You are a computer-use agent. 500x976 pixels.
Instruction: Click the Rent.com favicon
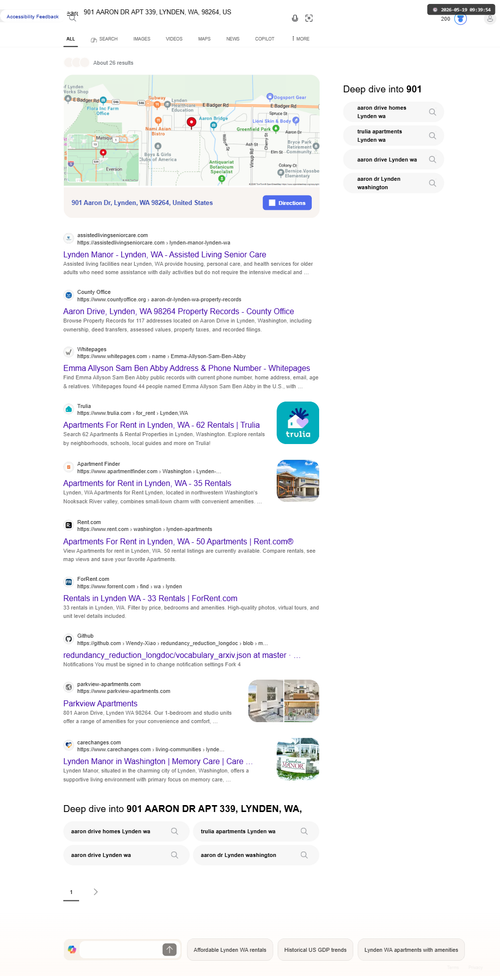point(68,525)
